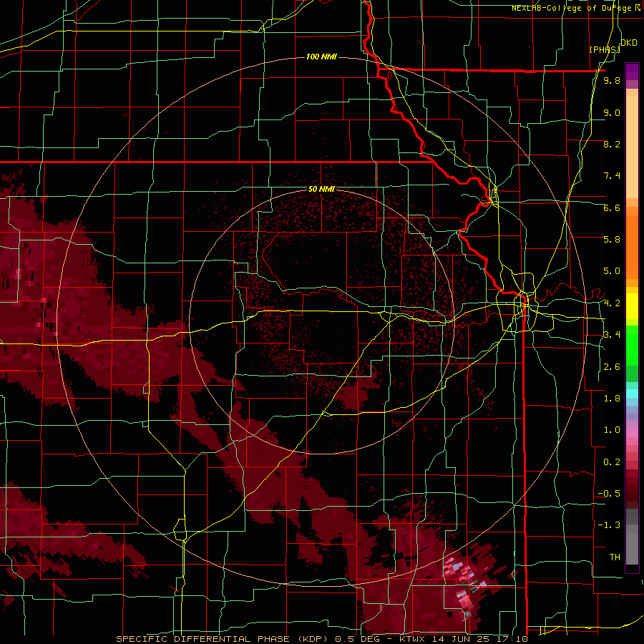Click the TH threshold label on scale

(x=615, y=557)
